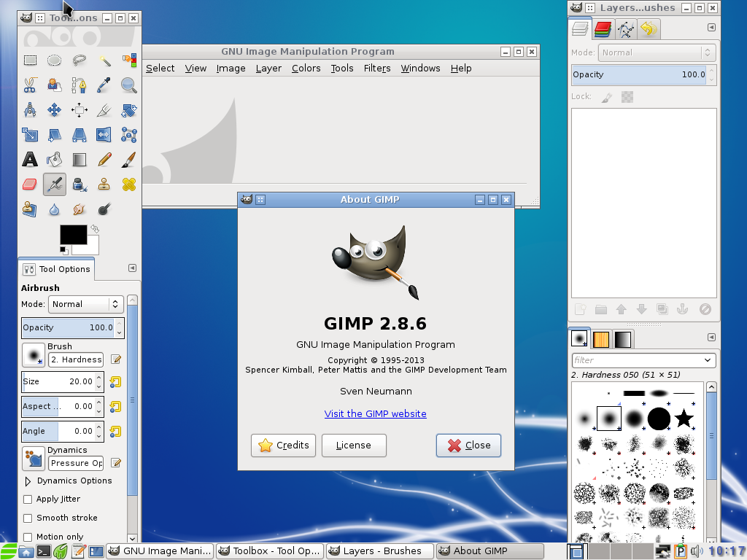Image resolution: width=747 pixels, height=560 pixels.
Task: Enable the Smooth stroke checkbox
Action: coord(28,518)
